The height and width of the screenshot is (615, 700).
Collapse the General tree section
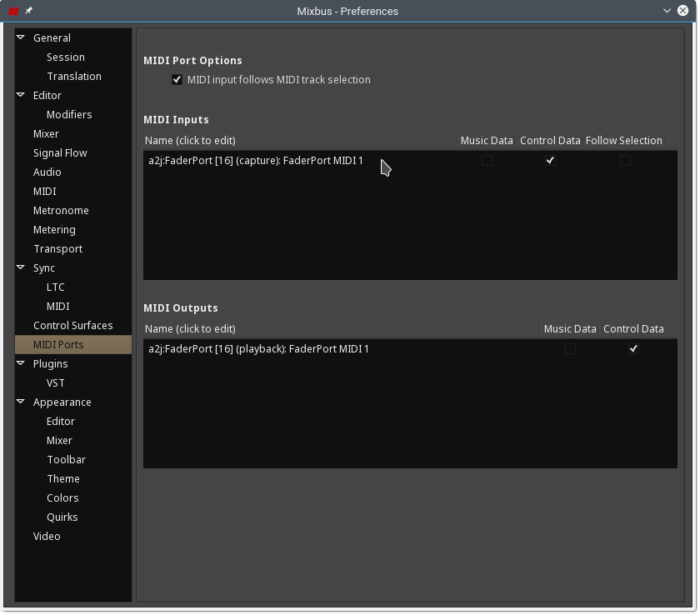coord(21,37)
